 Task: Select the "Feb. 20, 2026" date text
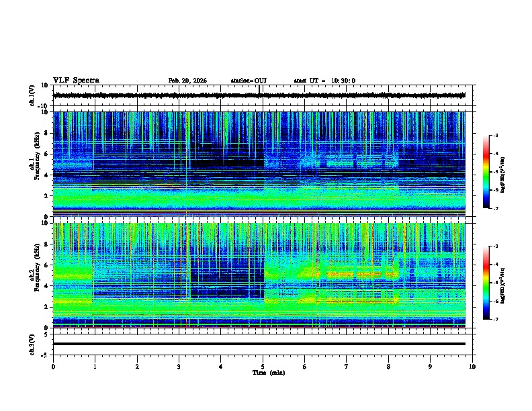[187, 81]
